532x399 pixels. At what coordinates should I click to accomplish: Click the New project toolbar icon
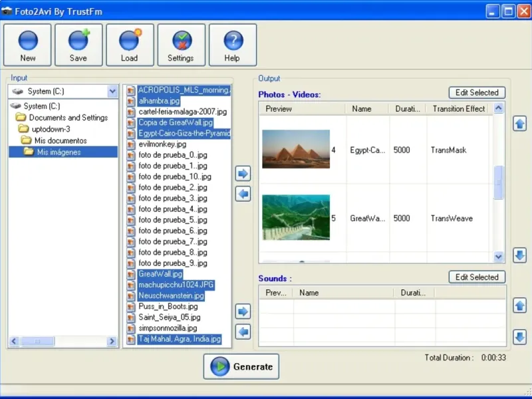tap(28, 45)
